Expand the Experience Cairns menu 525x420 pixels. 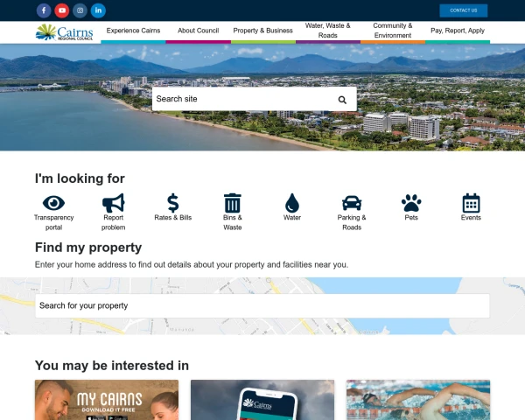[133, 31]
